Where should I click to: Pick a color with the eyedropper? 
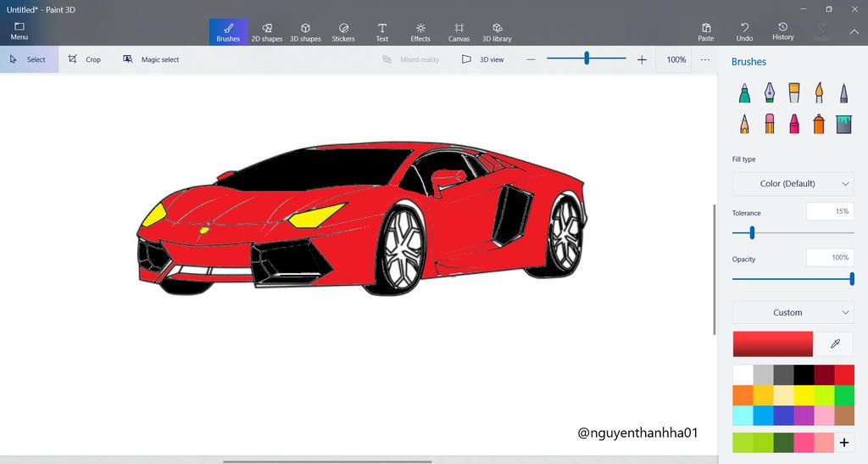pyautogui.click(x=835, y=344)
